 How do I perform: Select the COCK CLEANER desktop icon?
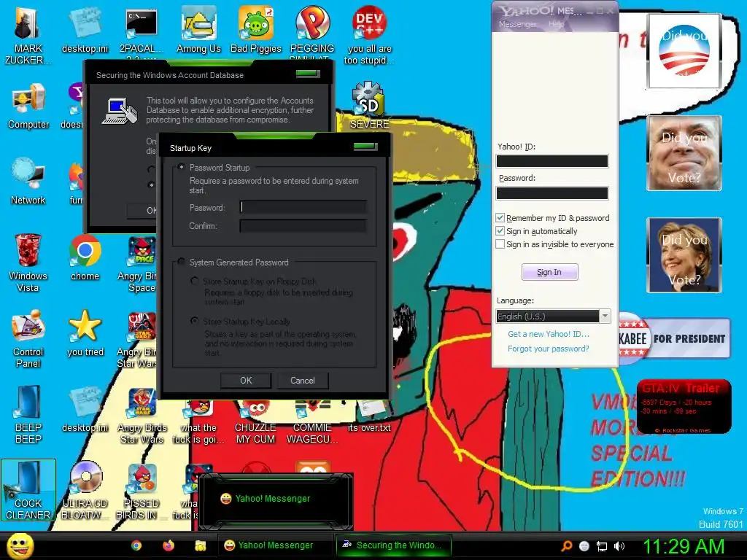(x=28, y=491)
